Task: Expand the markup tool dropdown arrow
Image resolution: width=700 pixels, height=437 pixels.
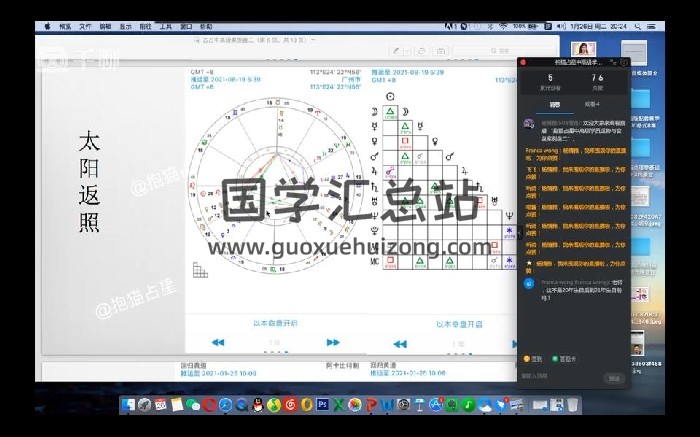Action: tap(407, 51)
